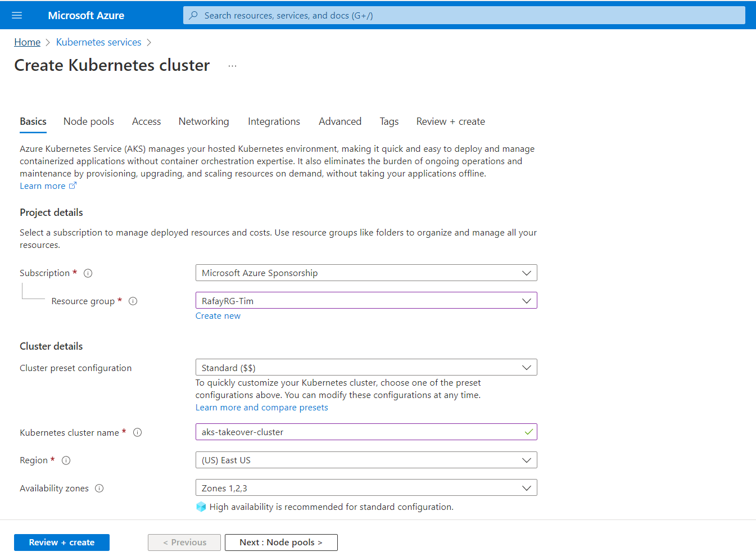Click Create new resource group link
The width and height of the screenshot is (756, 556).
218,316
